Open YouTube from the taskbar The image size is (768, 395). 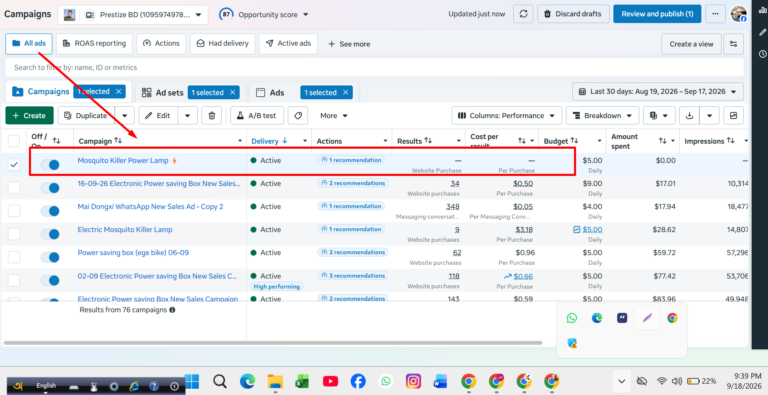coord(330,381)
